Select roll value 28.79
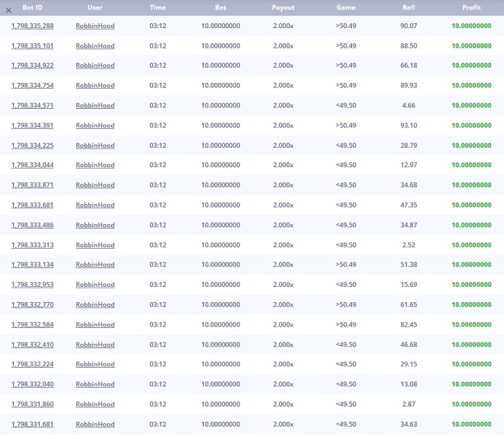The height and width of the screenshot is (439, 504). [x=409, y=146]
